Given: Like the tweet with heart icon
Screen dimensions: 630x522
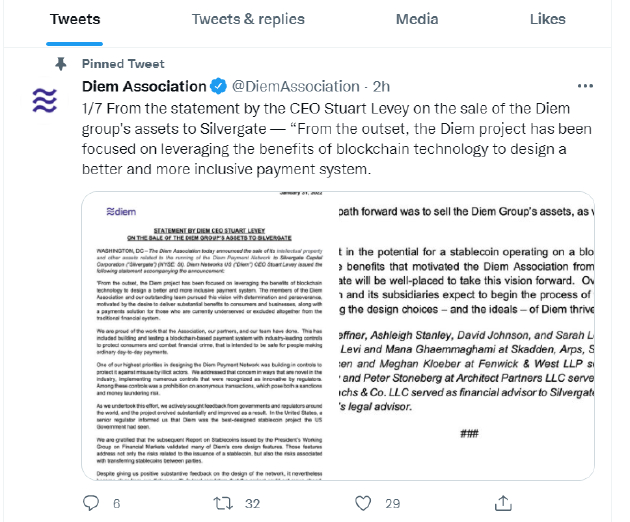Looking at the screenshot, I should click(361, 504).
